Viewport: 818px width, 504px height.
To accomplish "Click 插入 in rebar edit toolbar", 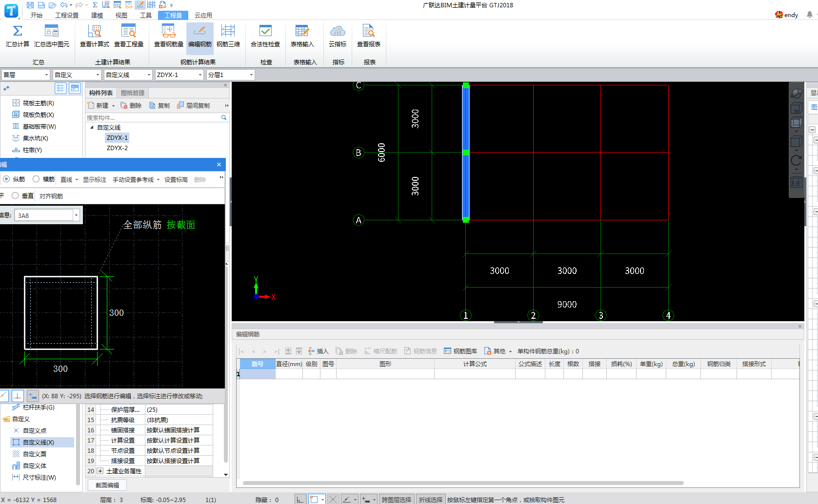I will click(319, 351).
